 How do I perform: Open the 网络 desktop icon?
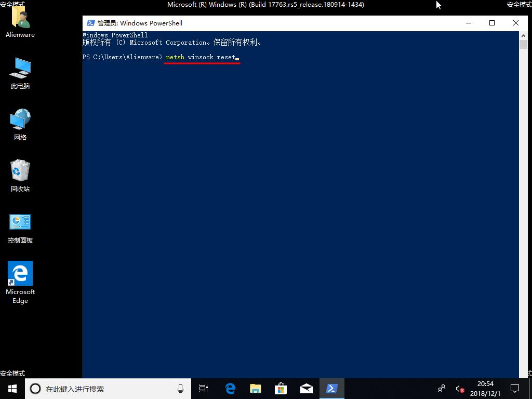(x=20, y=125)
